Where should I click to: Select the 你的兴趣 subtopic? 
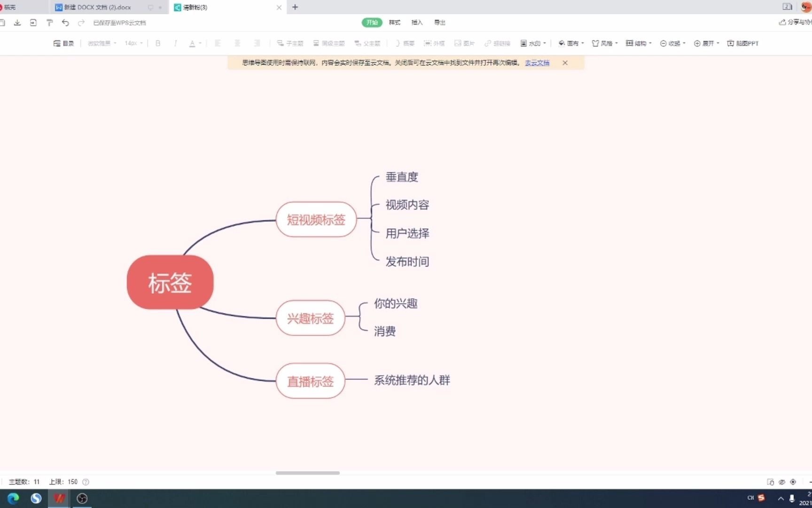click(x=396, y=303)
